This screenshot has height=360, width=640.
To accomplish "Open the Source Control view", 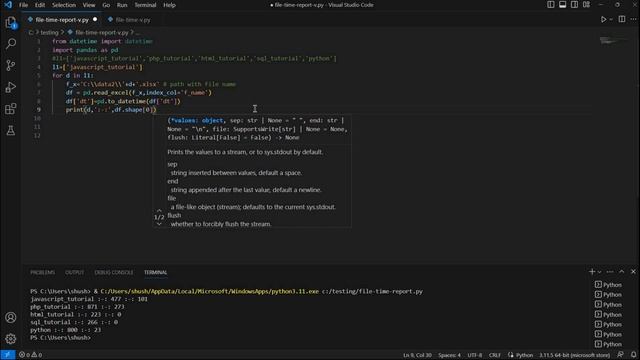I will pos(11,65).
